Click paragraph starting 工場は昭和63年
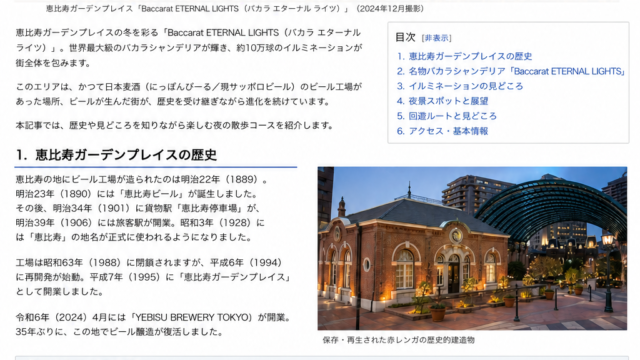Viewport: 640px width, 360px height. pyautogui.click(x=153, y=277)
